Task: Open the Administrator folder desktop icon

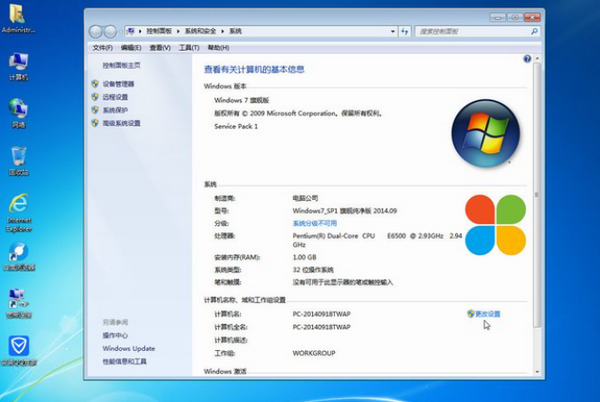Action: click(18, 18)
